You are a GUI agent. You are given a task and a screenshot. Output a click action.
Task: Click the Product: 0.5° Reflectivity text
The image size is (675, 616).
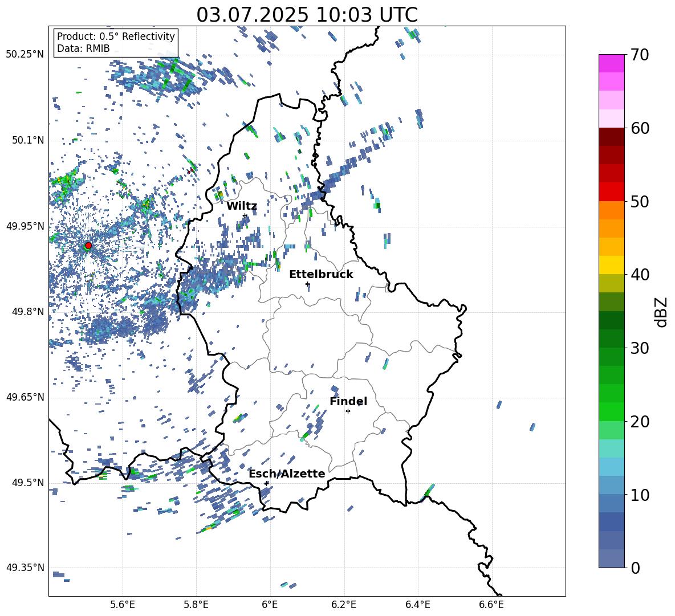116,36
